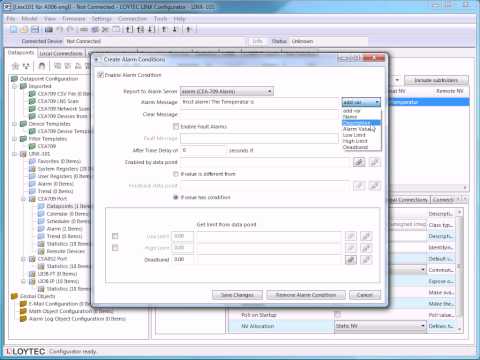The image size is (480, 360).
Task: Collapse the Filter Templates tree node
Action: (x=14, y=139)
